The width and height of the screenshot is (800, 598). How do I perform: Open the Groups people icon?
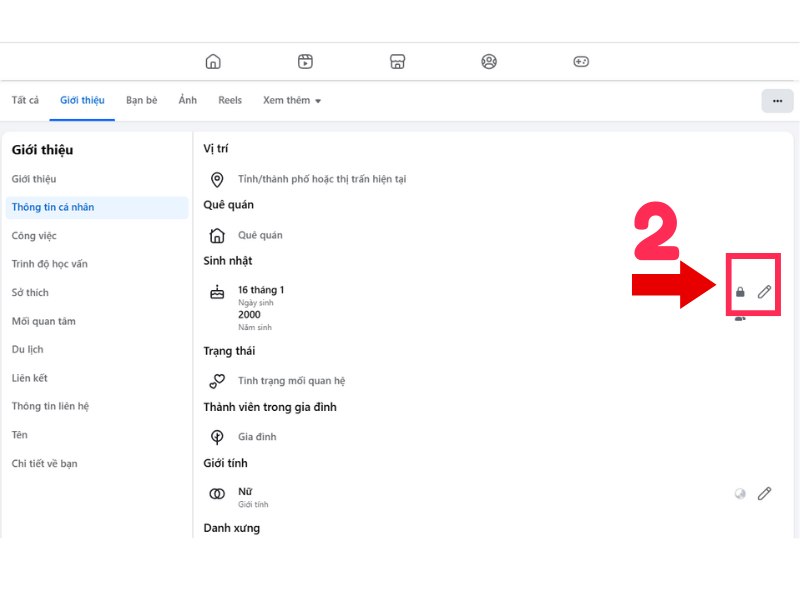[489, 62]
